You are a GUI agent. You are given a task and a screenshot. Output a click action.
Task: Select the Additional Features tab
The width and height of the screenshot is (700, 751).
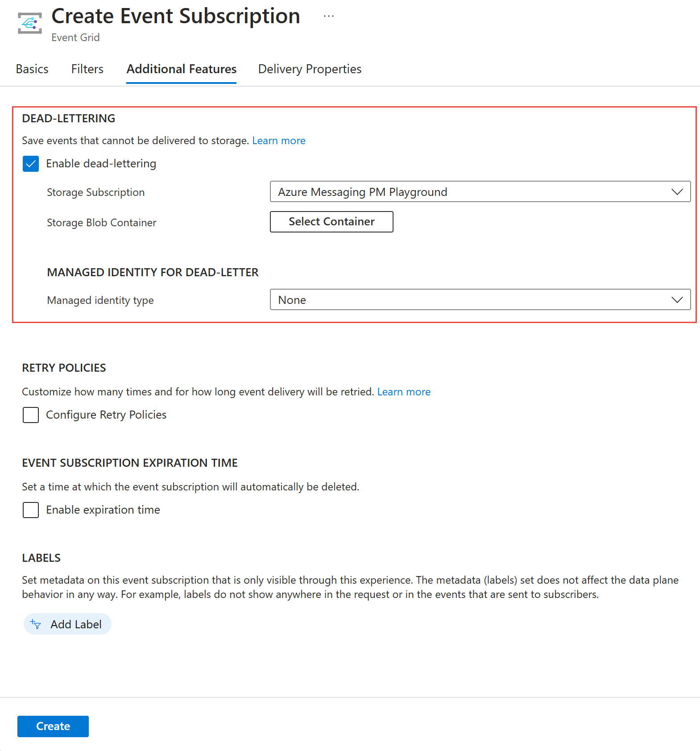coord(182,69)
